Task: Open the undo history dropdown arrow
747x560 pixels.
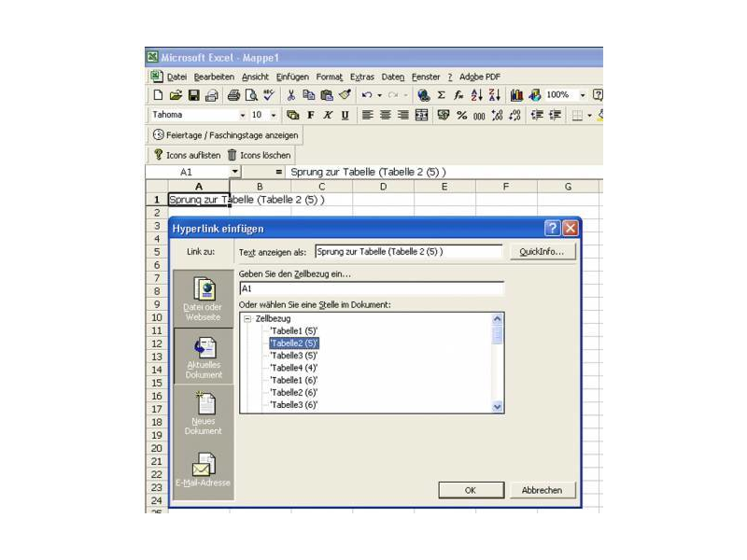Action: click(x=380, y=95)
